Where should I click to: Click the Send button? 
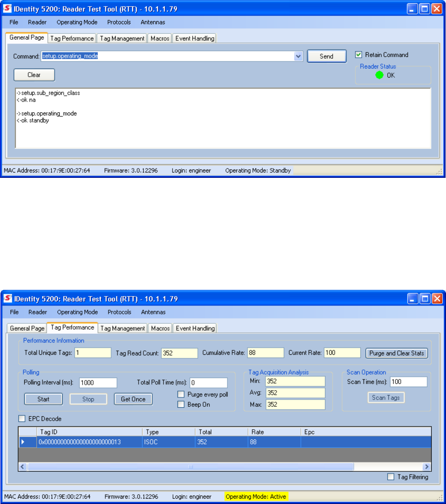(327, 56)
